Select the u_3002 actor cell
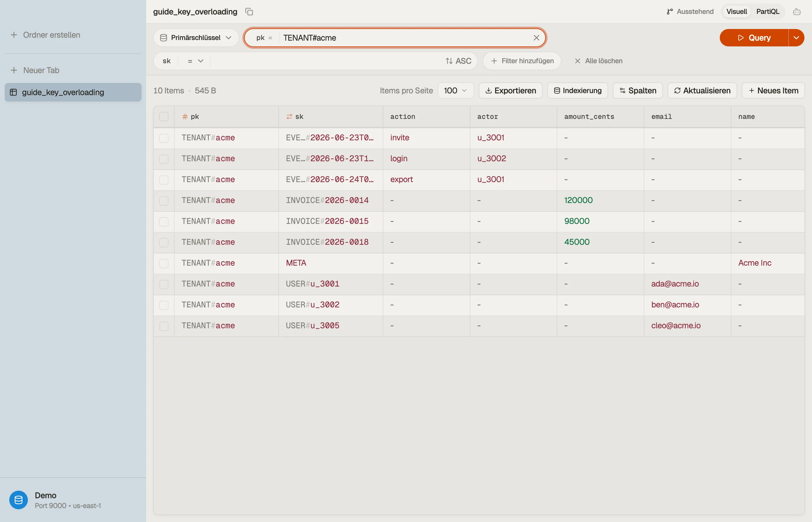The width and height of the screenshot is (812, 522). point(513,159)
